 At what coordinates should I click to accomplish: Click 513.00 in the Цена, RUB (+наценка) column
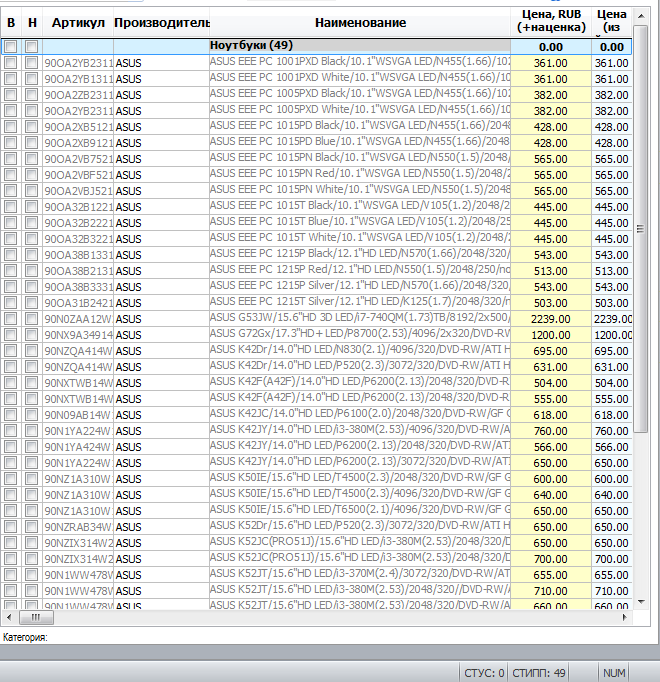point(551,271)
